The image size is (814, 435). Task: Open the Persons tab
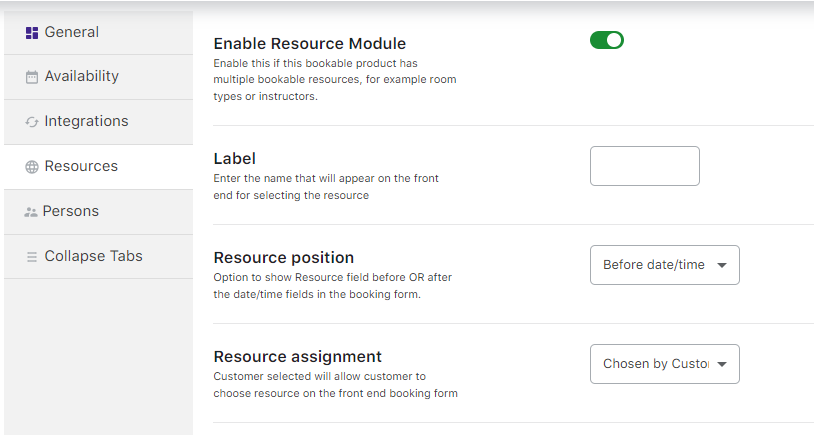[99, 212]
